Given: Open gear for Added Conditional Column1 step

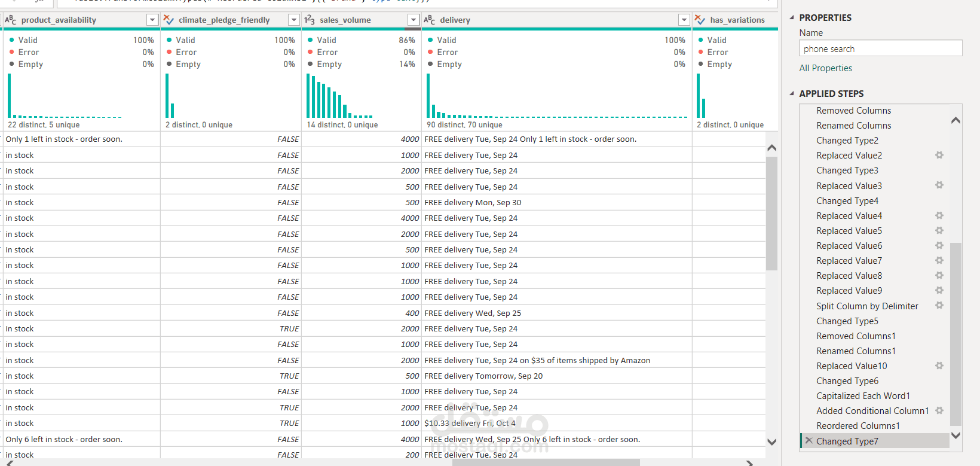Looking at the screenshot, I should pyautogui.click(x=939, y=410).
